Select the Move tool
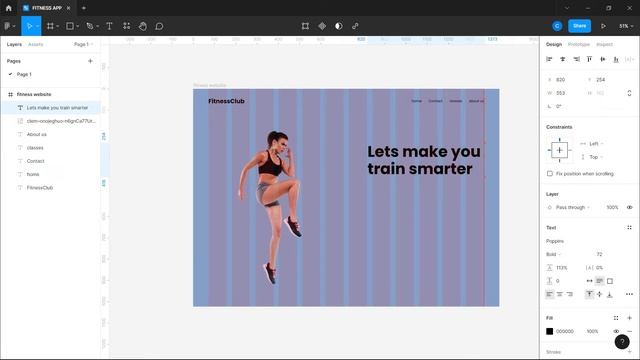 (29, 26)
